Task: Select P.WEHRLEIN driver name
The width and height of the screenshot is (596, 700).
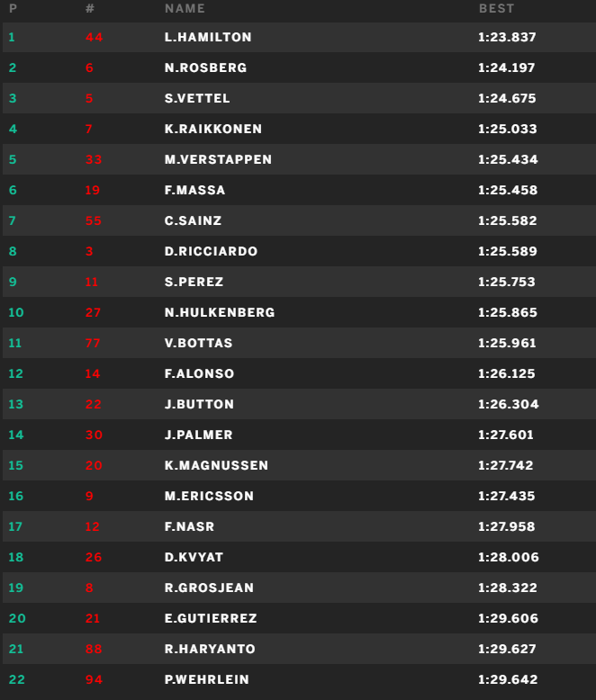Action: pos(206,679)
